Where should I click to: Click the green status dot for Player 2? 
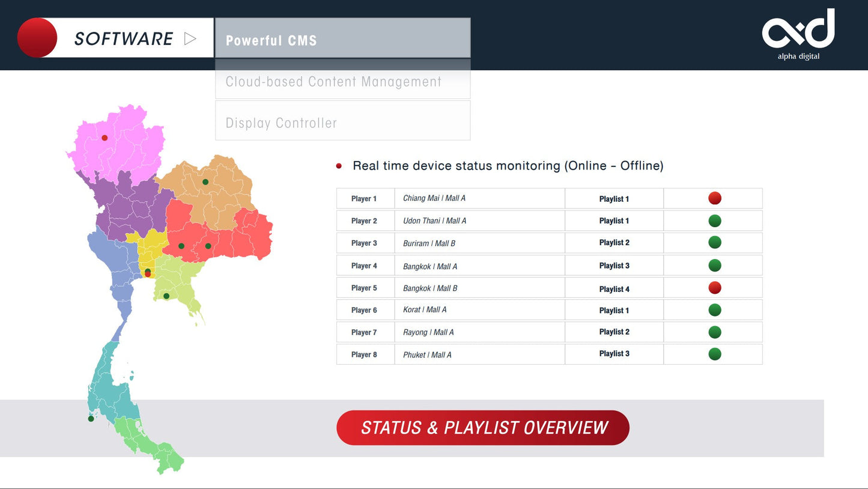[714, 220]
